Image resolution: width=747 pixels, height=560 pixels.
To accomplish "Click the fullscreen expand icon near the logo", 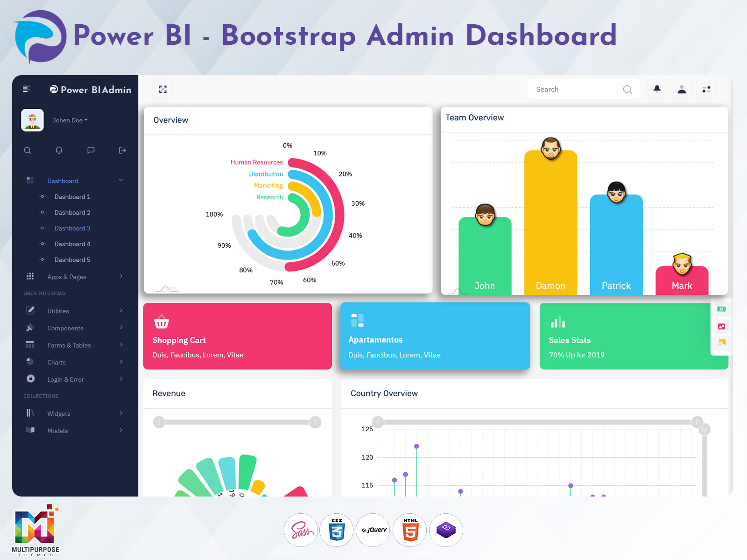I will click(x=162, y=89).
